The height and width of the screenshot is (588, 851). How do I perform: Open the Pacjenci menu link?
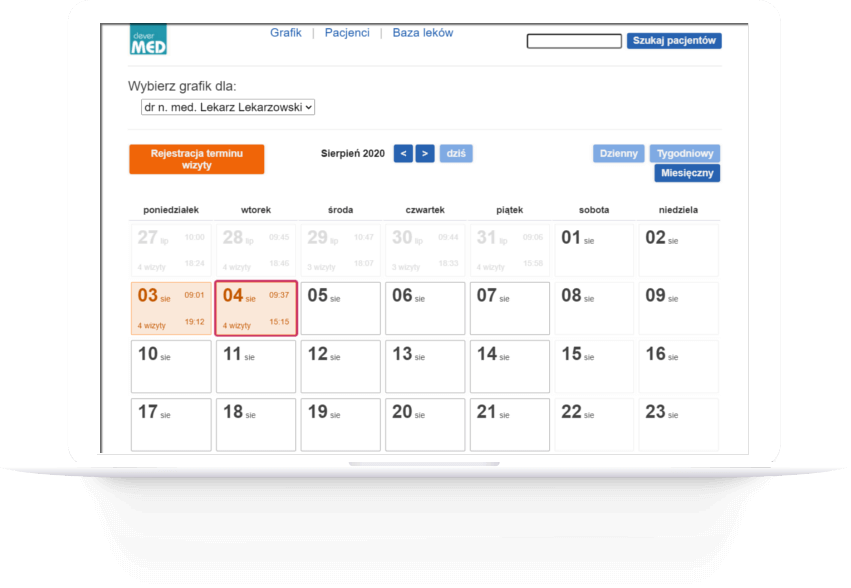pos(347,33)
